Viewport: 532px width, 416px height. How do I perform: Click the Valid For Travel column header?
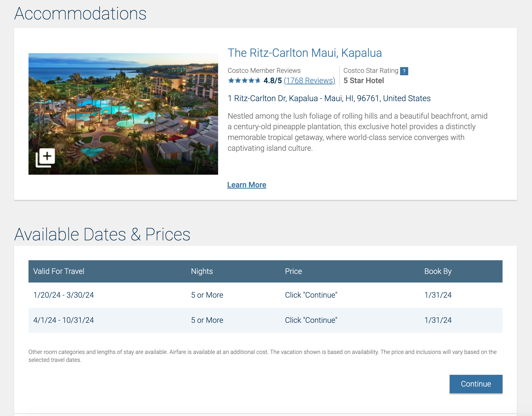[59, 272]
